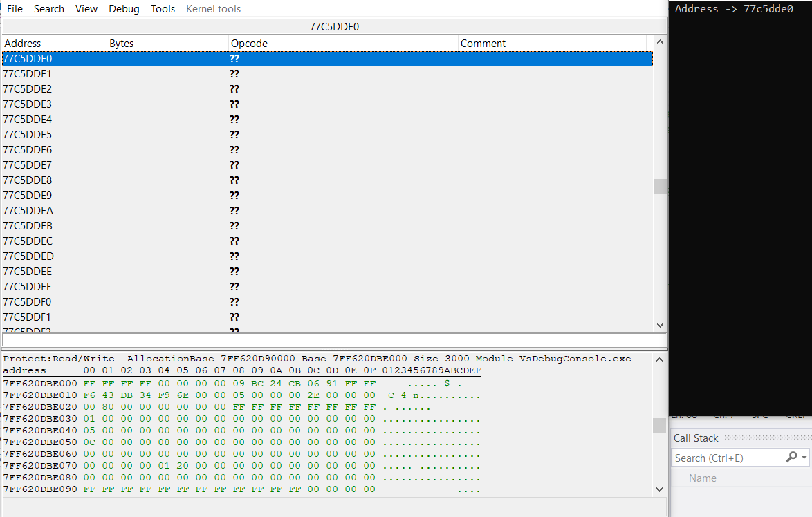Image resolution: width=812 pixels, height=517 pixels.
Task: Open the Call Stack search options dropdown arrow
Action: coord(804,458)
